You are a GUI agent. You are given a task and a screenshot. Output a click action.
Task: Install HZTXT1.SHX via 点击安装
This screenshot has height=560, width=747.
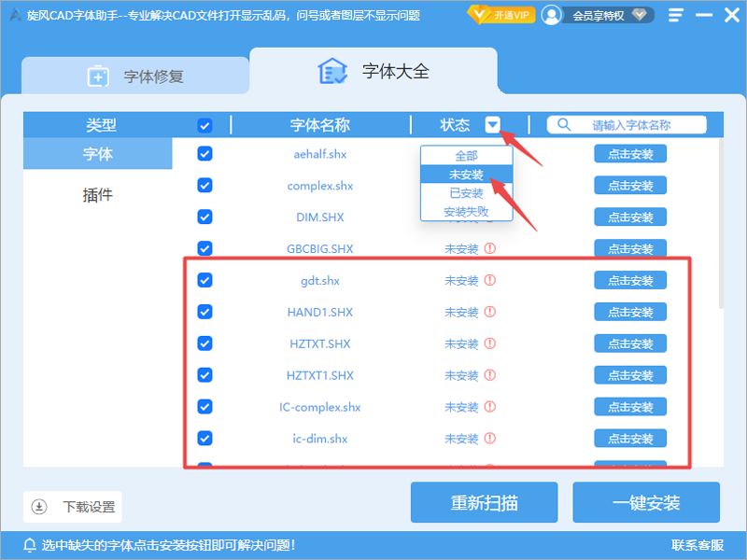tap(630, 375)
